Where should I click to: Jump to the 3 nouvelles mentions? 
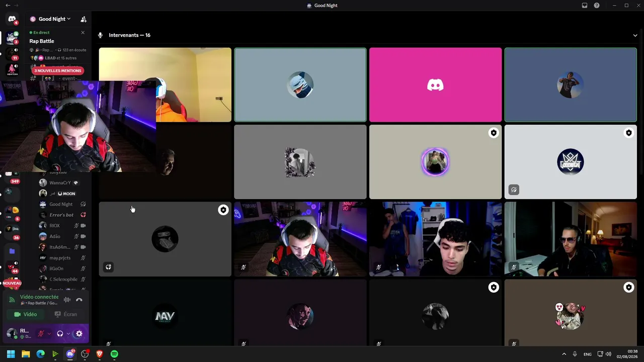[57, 70]
